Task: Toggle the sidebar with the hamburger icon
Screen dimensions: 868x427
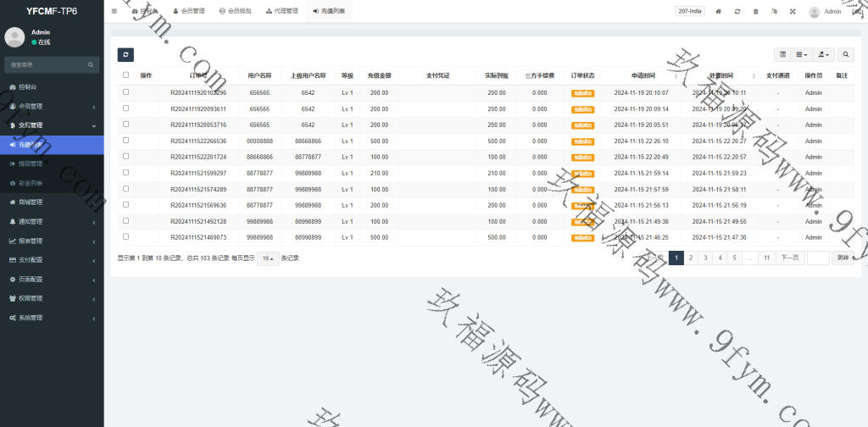Action: coord(114,11)
